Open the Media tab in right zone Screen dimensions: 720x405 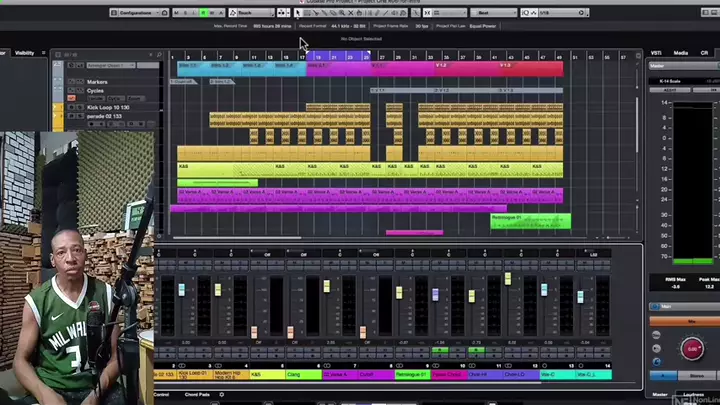(681, 52)
